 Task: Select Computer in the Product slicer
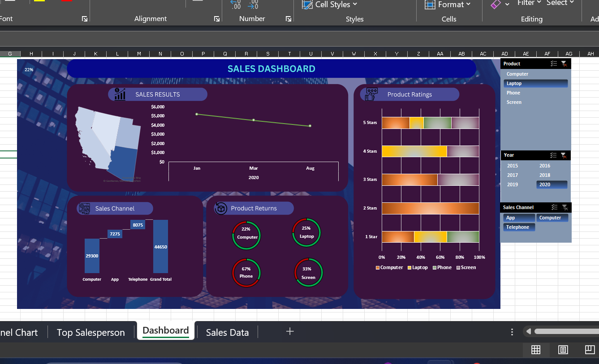[x=535, y=74]
